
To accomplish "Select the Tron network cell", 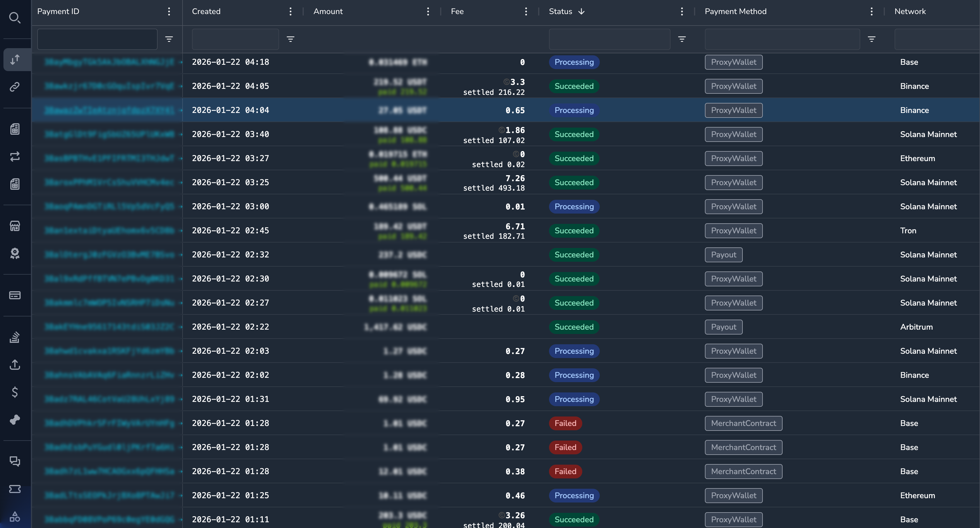I will pos(908,230).
